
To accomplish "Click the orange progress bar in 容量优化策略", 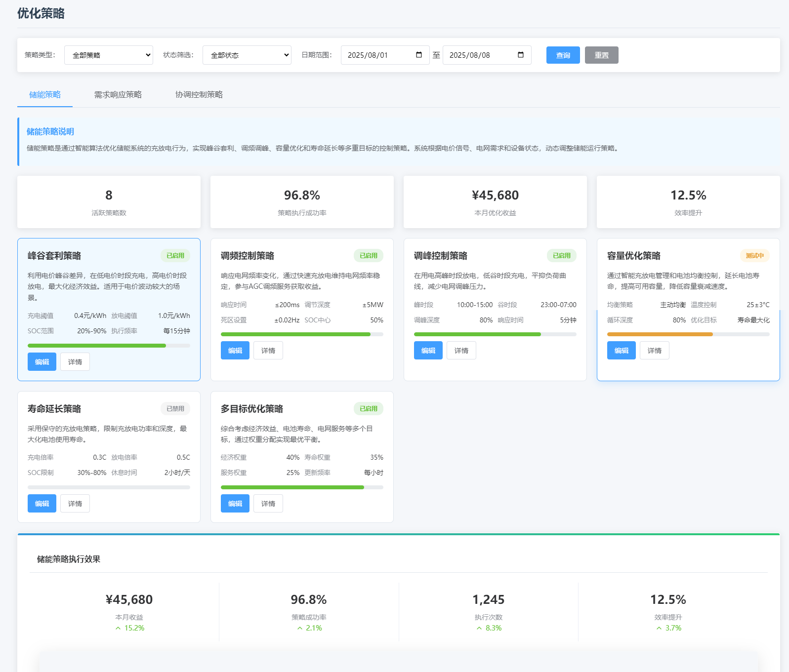I will pyautogui.click(x=660, y=334).
